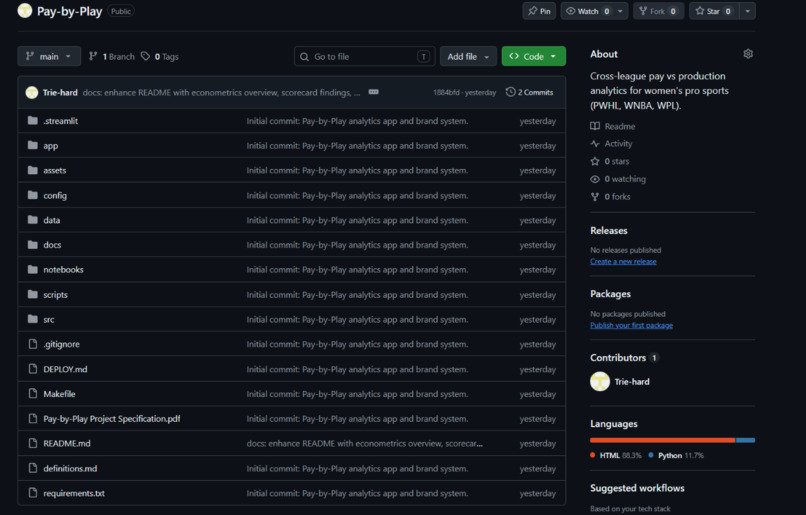Screen dimensions: 806x515
Task: Click the Pay-by-Play repository title
Action: click(69, 11)
